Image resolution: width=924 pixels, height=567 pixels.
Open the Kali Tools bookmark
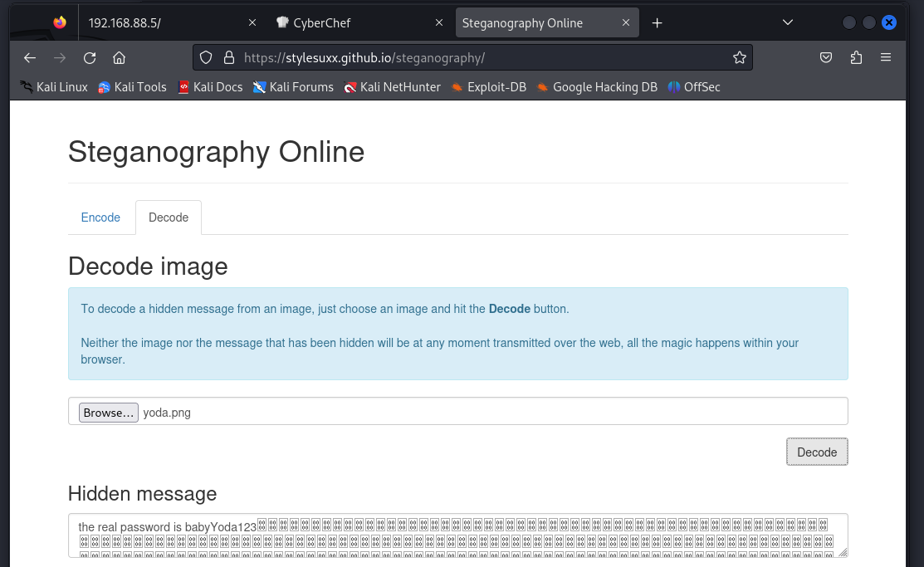[x=132, y=87]
